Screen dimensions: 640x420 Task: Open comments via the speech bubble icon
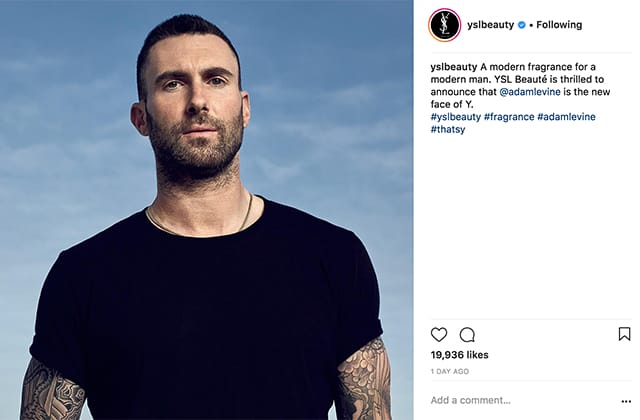pyautogui.click(x=467, y=335)
